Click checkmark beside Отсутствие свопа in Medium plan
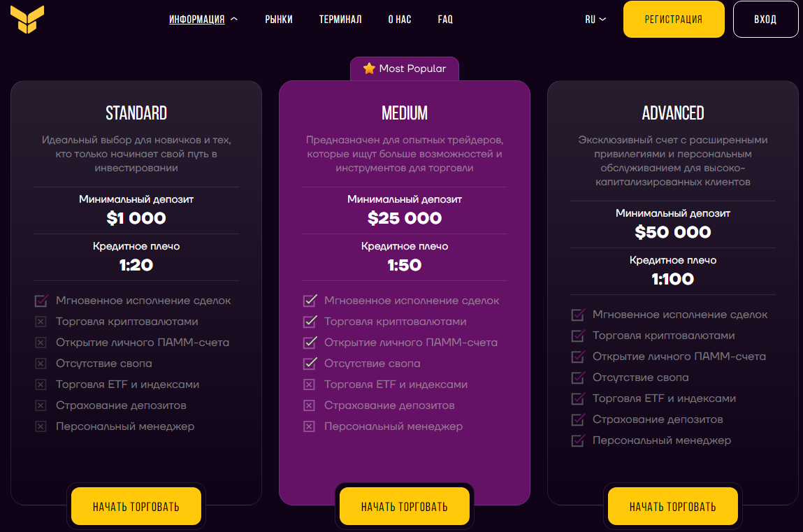 pos(309,363)
